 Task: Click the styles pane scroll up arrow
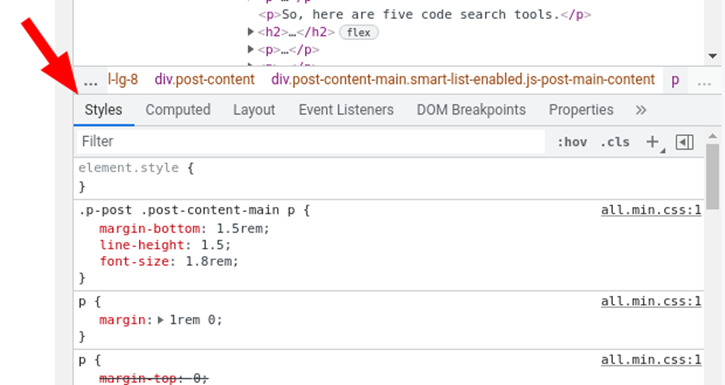(x=713, y=136)
